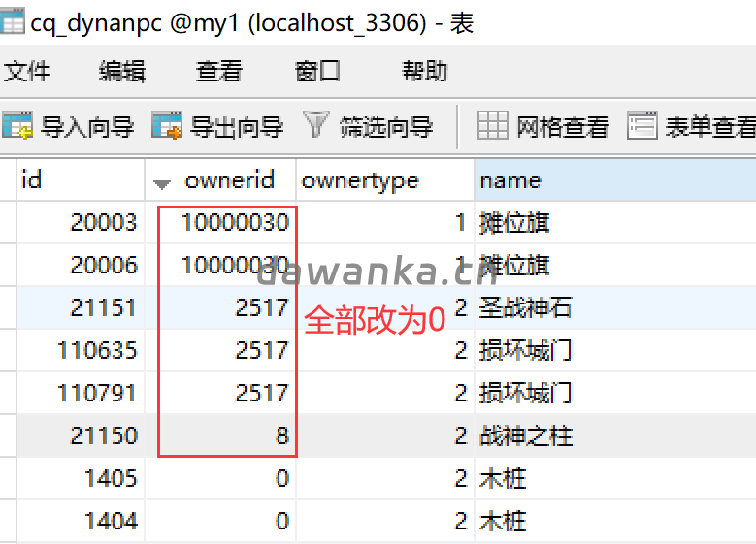Image resolution: width=756 pixels, height=544 pixels.
Task: Click the 表单查看 form view icon
Action: click(642, 125)
